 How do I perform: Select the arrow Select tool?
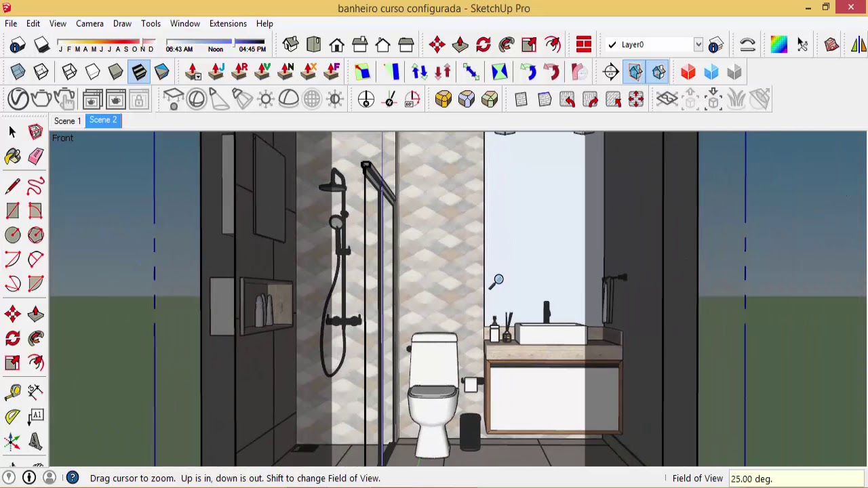pyautogui.click(x=12, y=132)
